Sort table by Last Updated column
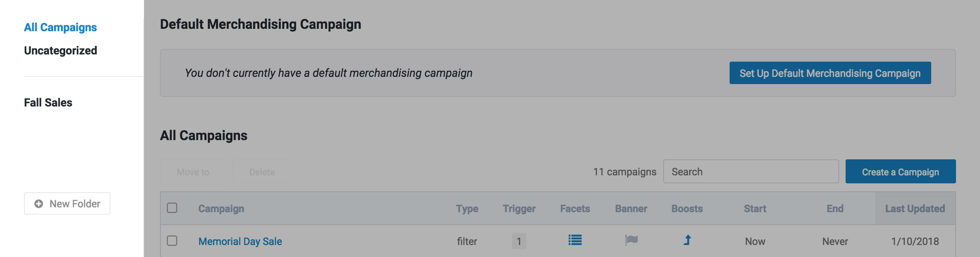The image size is (980, 257). pos(915,209)
